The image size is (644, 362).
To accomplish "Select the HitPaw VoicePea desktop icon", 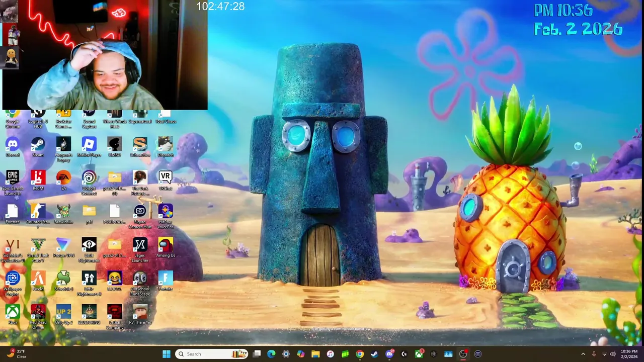I will pyautogui.click(x=166, y=216).
